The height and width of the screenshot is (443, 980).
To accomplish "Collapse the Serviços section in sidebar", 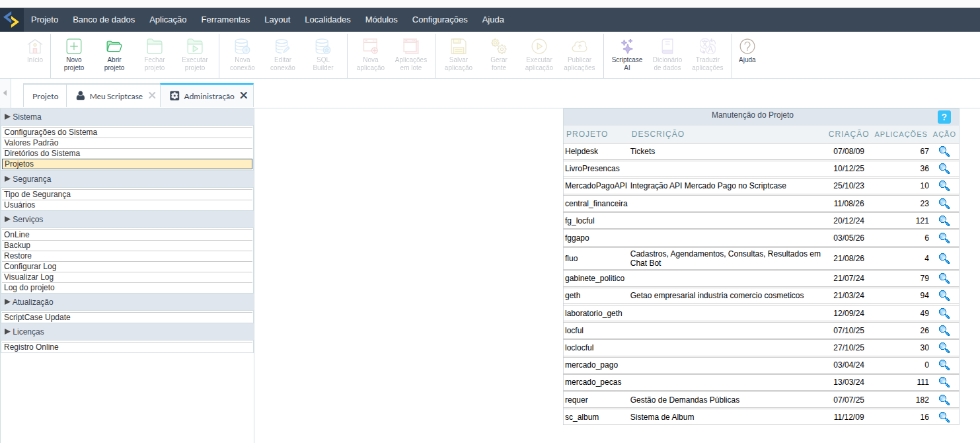I will pos(7,219).
